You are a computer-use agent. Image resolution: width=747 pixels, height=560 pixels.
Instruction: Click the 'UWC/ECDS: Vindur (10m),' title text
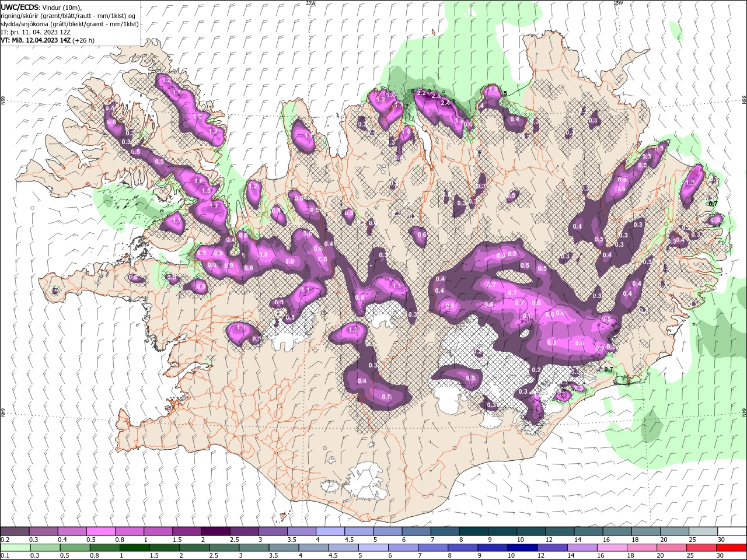click(41, 7)
